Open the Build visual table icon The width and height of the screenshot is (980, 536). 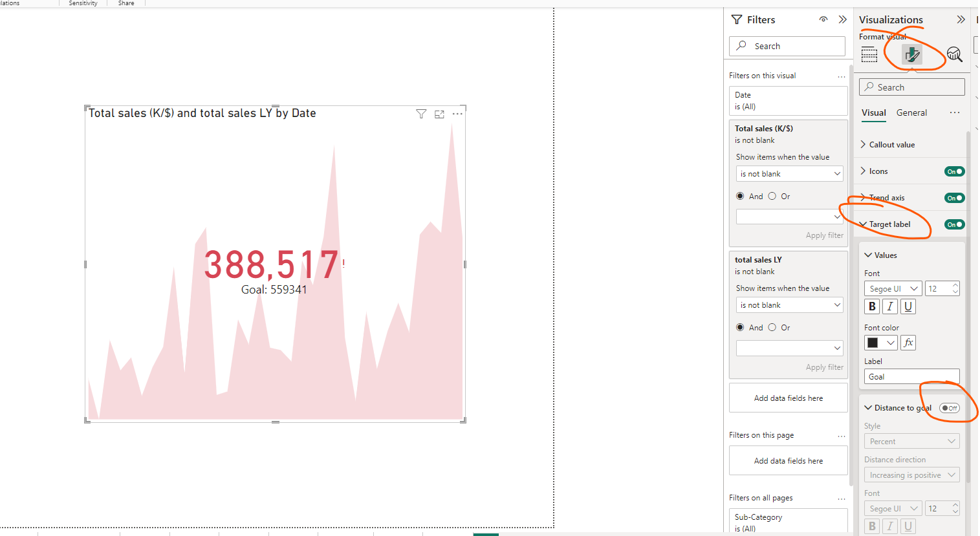tap(869, 55)
